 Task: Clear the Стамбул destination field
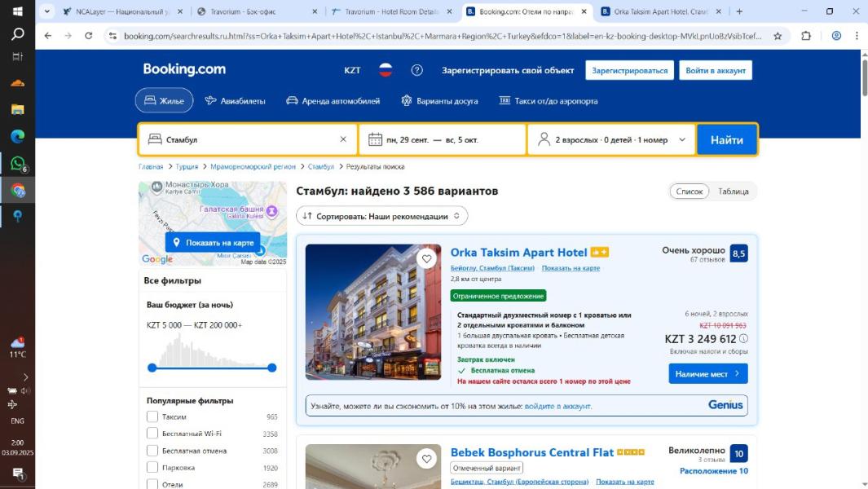point(343,139)
